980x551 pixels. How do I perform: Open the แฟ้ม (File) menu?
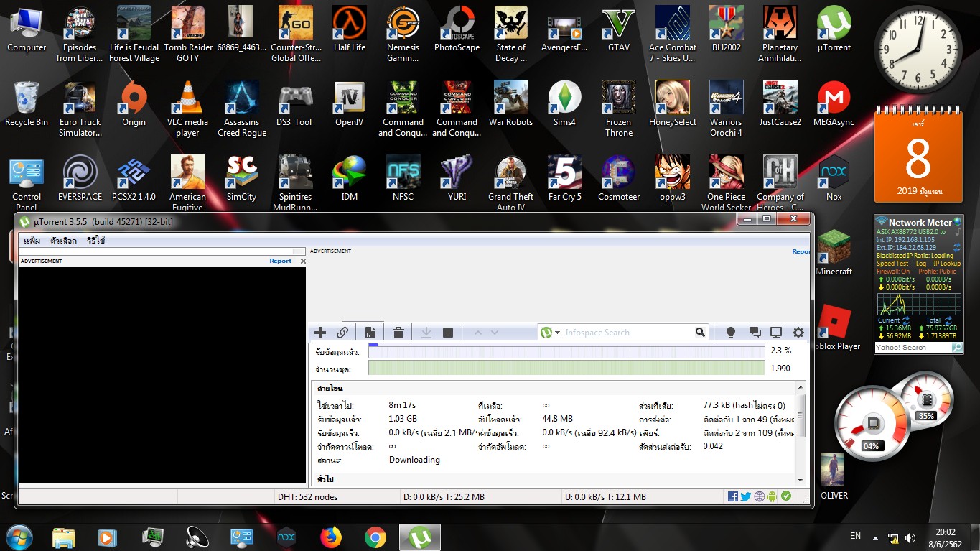click(x=32, y=241)
